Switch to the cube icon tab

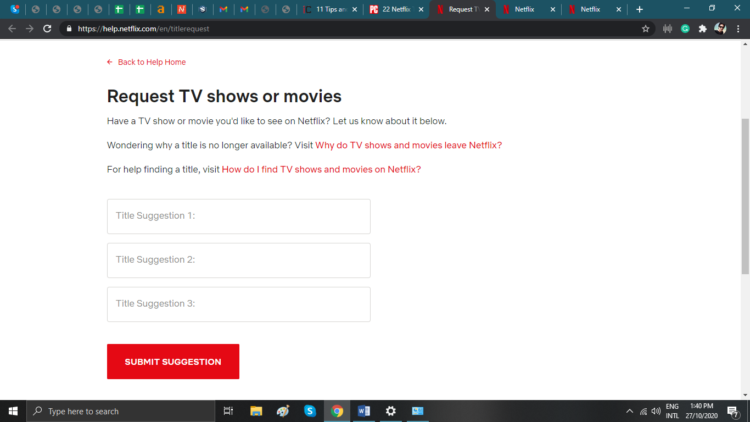click(202, 9)
